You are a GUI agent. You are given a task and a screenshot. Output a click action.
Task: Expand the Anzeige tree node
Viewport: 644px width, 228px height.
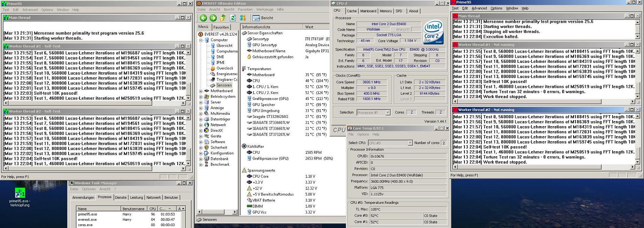(201, 108)
